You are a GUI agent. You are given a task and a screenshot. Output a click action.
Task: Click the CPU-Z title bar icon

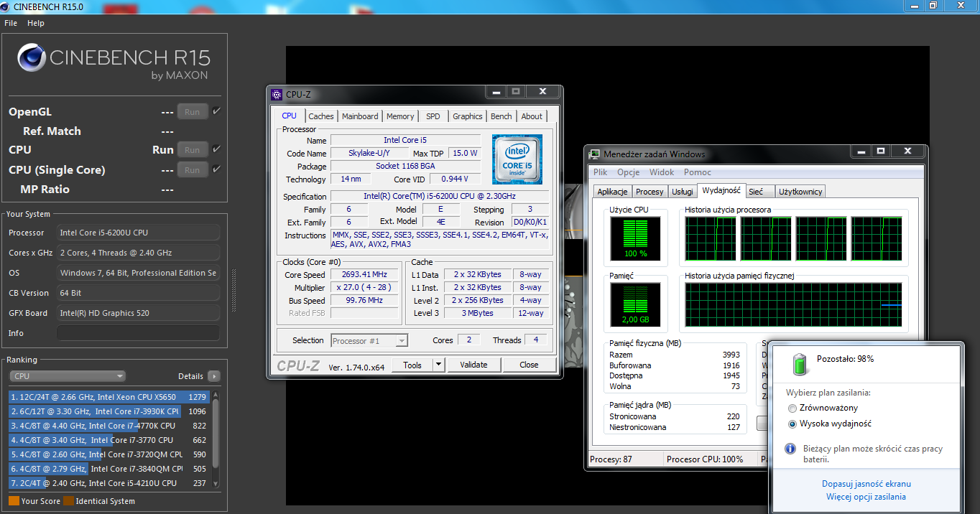click(x=277, y=94)
